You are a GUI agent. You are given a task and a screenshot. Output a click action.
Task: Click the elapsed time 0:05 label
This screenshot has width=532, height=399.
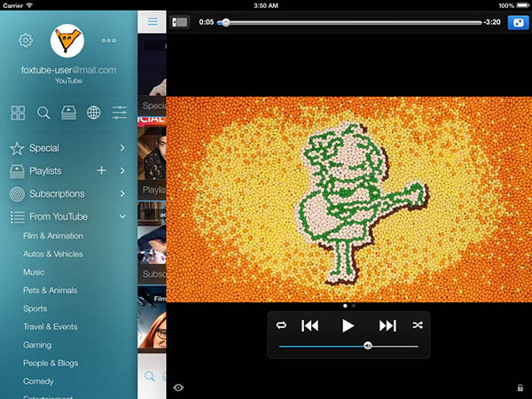coord(207,22)
